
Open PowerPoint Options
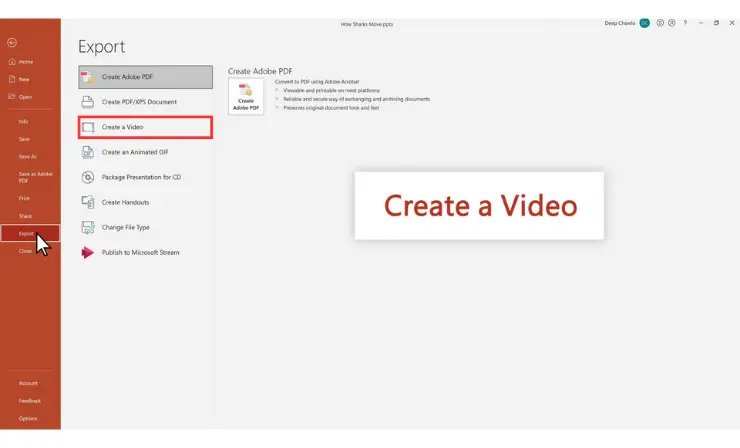pos(30,418)
